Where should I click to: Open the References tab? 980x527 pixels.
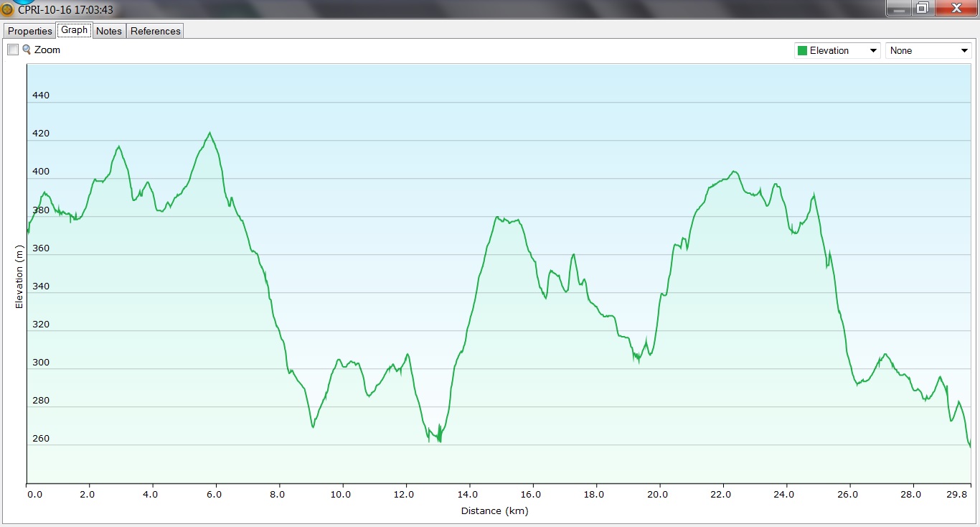pyautogui.click(x=156, y=31)
